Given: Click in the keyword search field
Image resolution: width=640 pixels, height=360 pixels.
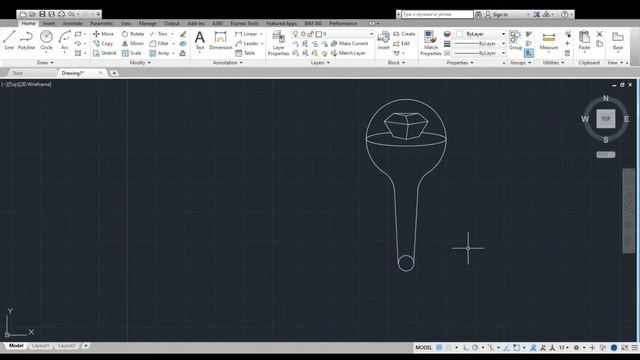Looking at the screenshot, I should [437, 14].
